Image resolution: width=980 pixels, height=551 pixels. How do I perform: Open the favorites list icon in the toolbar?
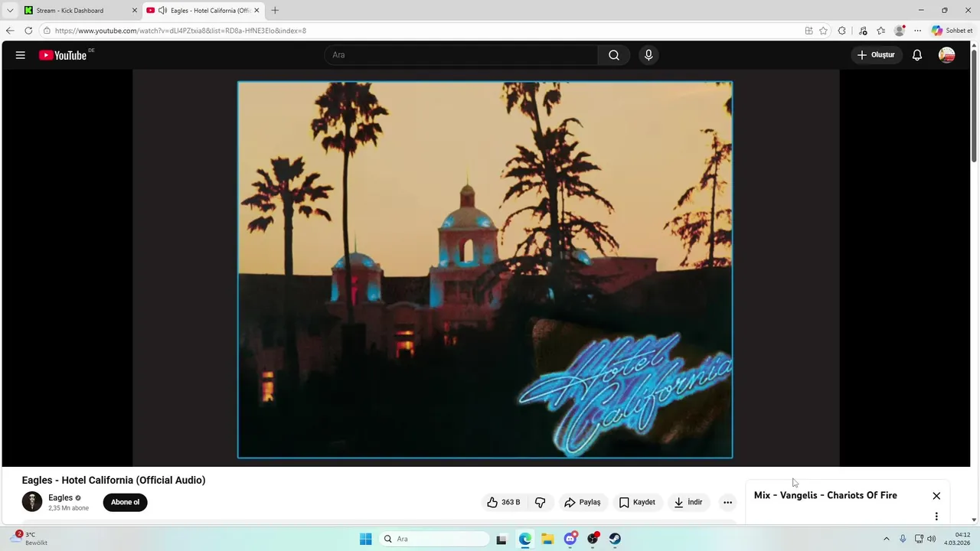point(881,31)
